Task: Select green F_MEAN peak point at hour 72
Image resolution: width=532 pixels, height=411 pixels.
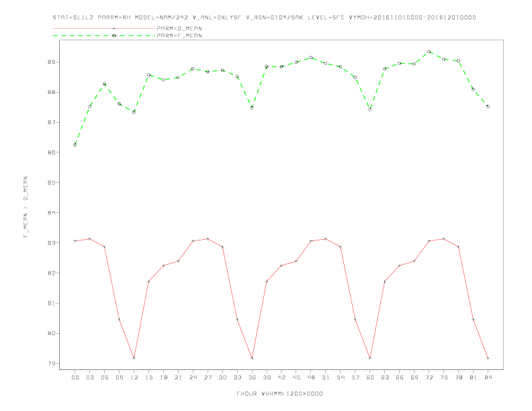Action: click(x=429, y=52)
